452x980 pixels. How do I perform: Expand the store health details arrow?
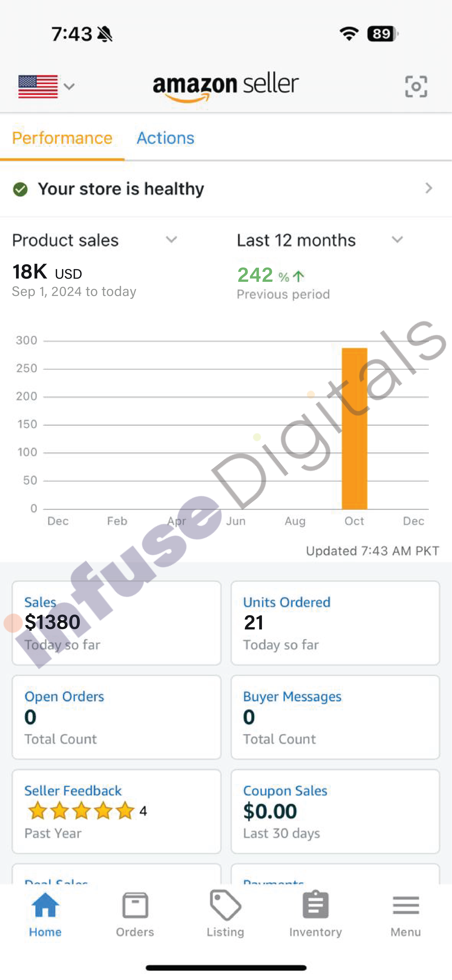coord(429,188)
